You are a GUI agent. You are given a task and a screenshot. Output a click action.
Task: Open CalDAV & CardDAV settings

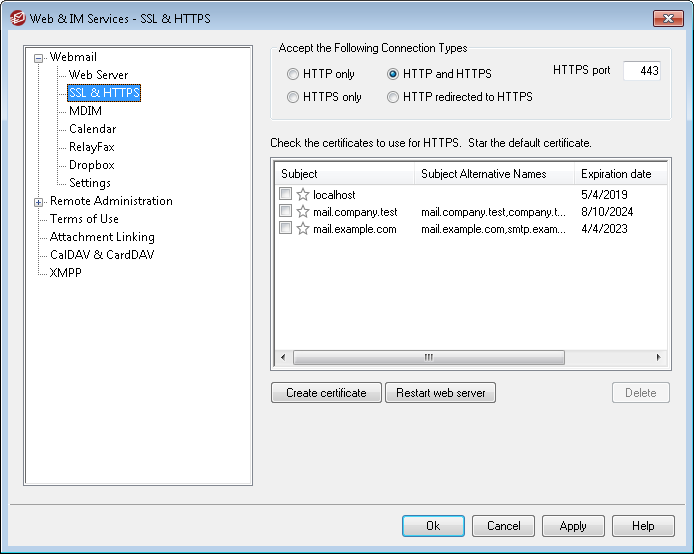tap(102, 255)
